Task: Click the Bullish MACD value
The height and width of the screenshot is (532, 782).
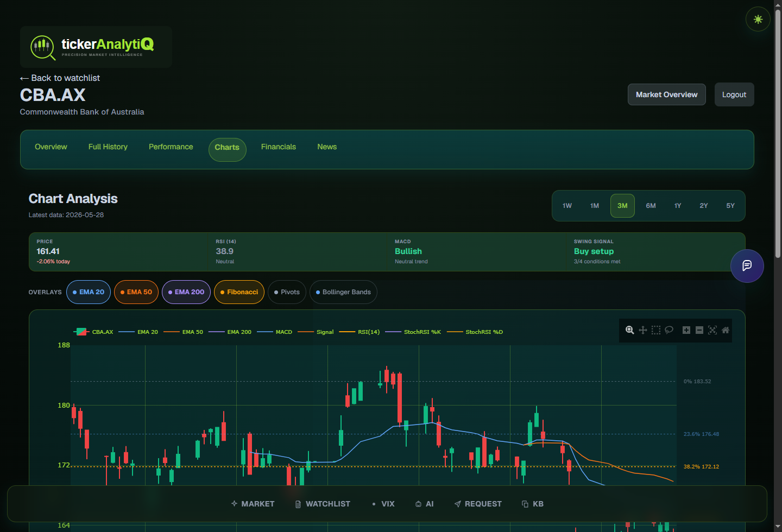Action: (x=408, y=251)
